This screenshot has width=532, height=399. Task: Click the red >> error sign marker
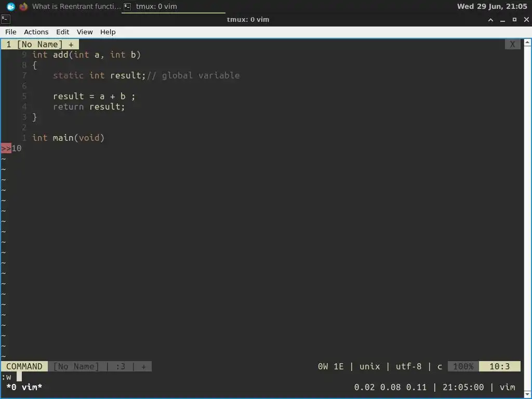tap(6, 148)
